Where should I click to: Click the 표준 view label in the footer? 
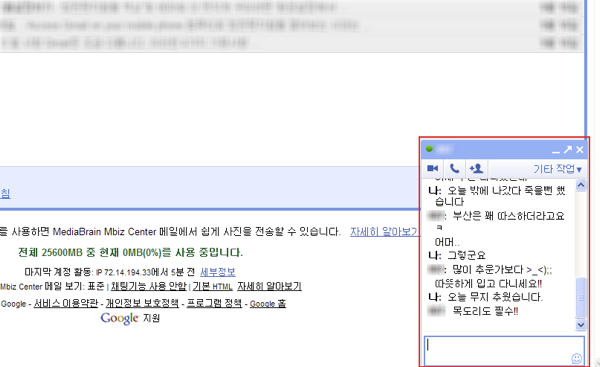click(x=96, y=286)
